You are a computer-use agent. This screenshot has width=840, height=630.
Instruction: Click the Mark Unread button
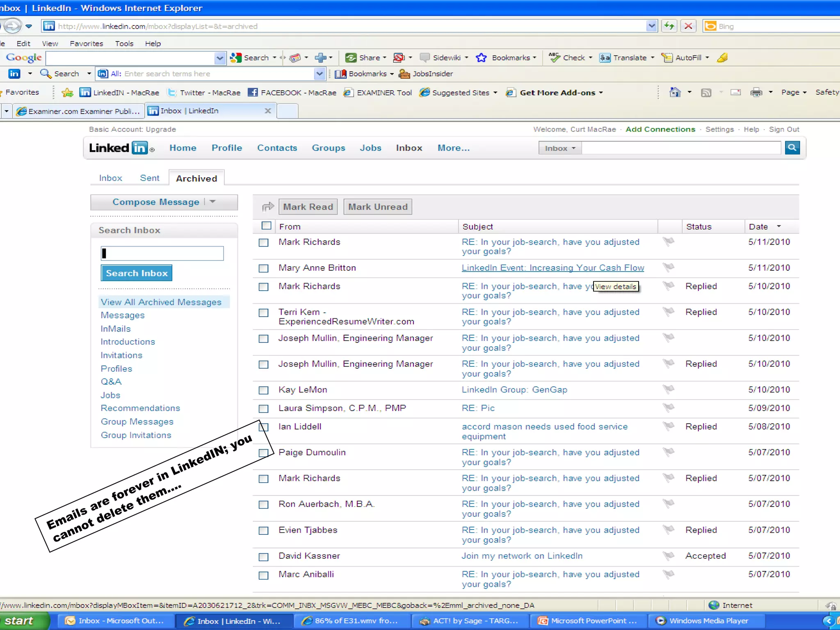[378, 207]
